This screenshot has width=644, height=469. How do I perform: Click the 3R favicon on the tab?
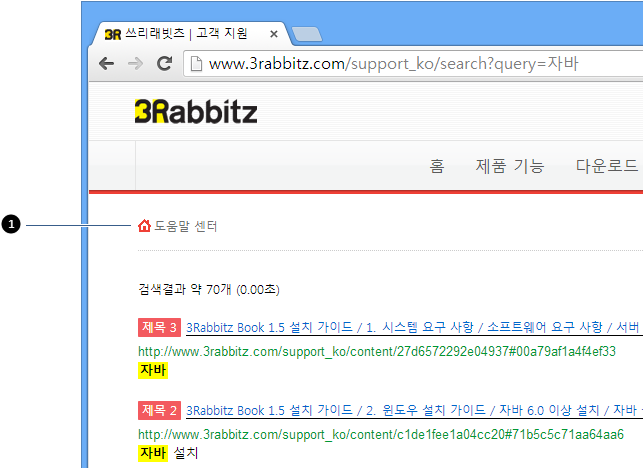pos(113,34)
